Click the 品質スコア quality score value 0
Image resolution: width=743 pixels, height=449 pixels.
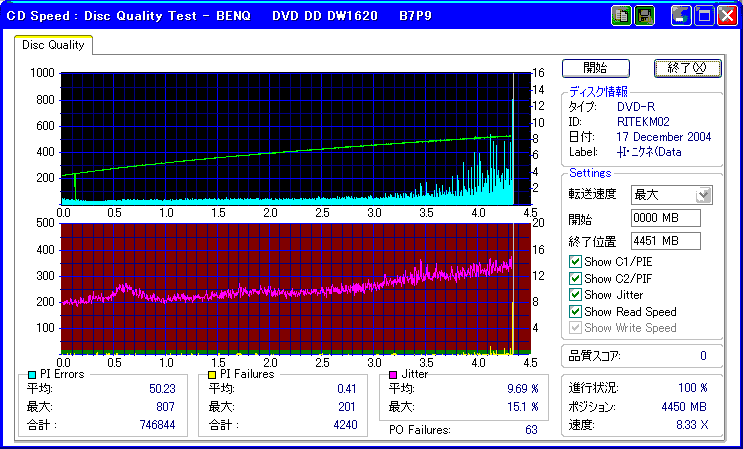(x=703, y=356)
